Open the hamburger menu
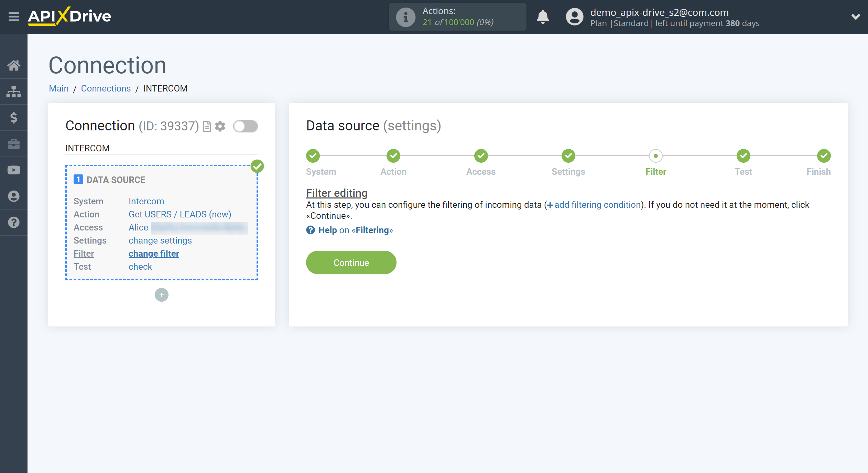Image resolution: width=868 pixels, height=473 pixels. click(14, 17)
